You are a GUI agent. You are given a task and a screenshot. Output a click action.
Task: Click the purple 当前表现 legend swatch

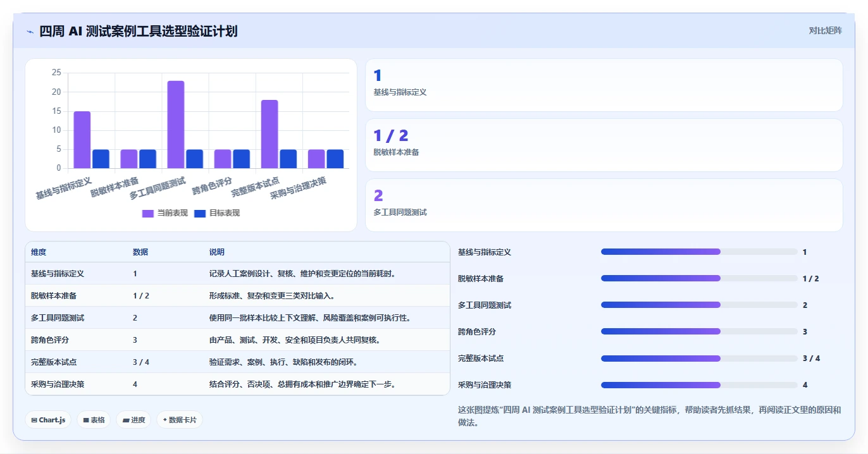tap(148, 213)
